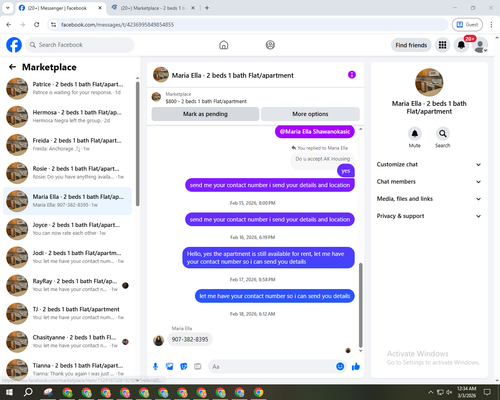
Task: Expand Chat members section
Action: point(429,182)
